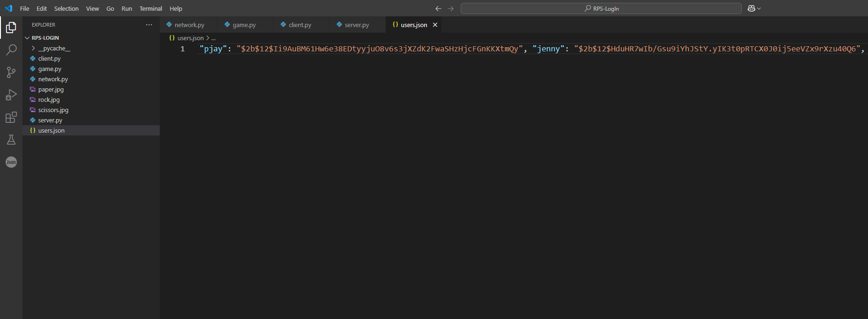Image resolution: width=868 pixels, height=319 pixels.
Task: Open the Extensions view
Action: (11, 117)
